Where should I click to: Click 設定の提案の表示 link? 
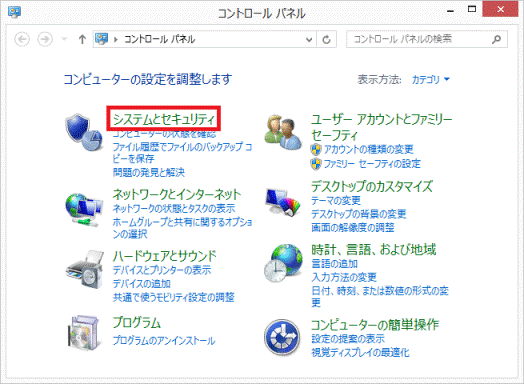tap(348, 339)
